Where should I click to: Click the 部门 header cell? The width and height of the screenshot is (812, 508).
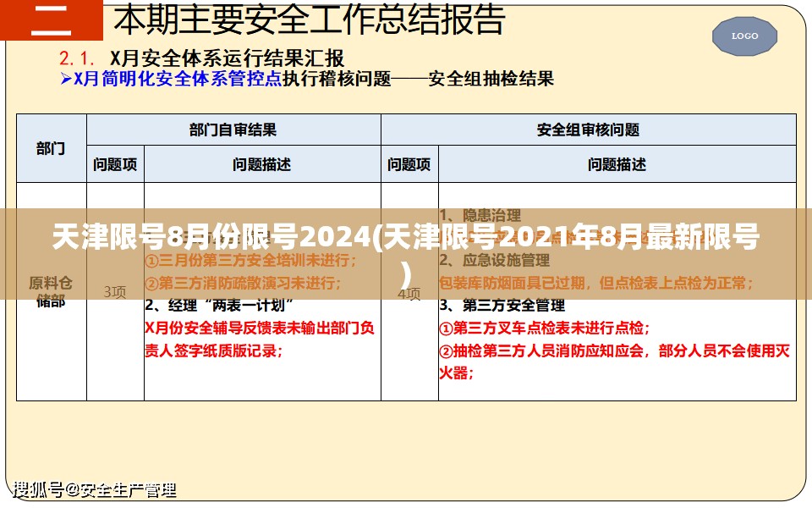52,148
